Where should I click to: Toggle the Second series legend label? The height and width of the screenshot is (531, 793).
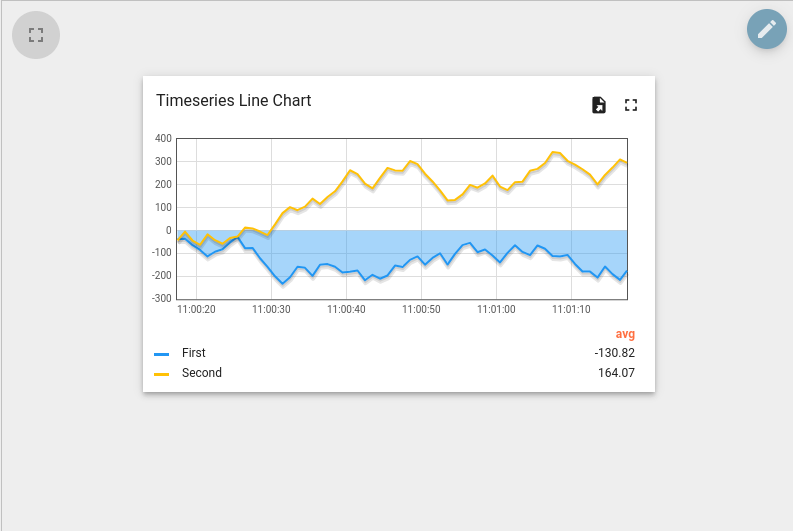point(202,373)
